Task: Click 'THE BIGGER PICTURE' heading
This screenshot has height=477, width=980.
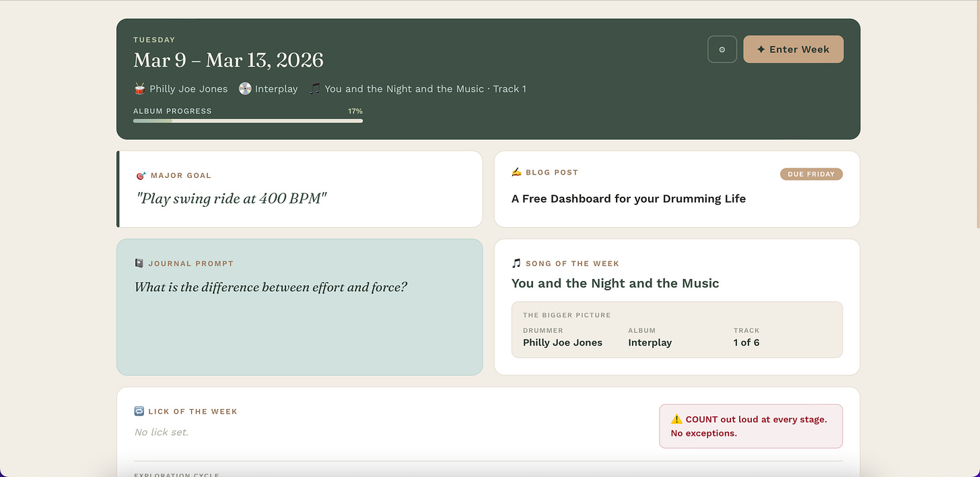Action: pos(567,315)
